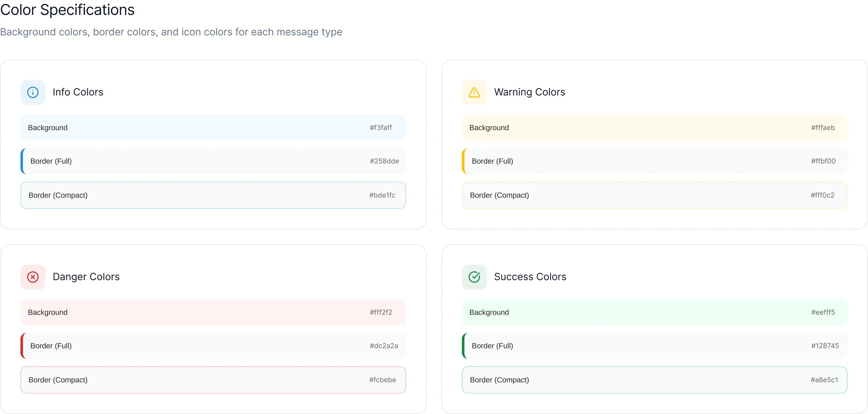Select the Danger Border (Compact) row
The height and width of the screenshot is (414, 868).
click(213, 380)
